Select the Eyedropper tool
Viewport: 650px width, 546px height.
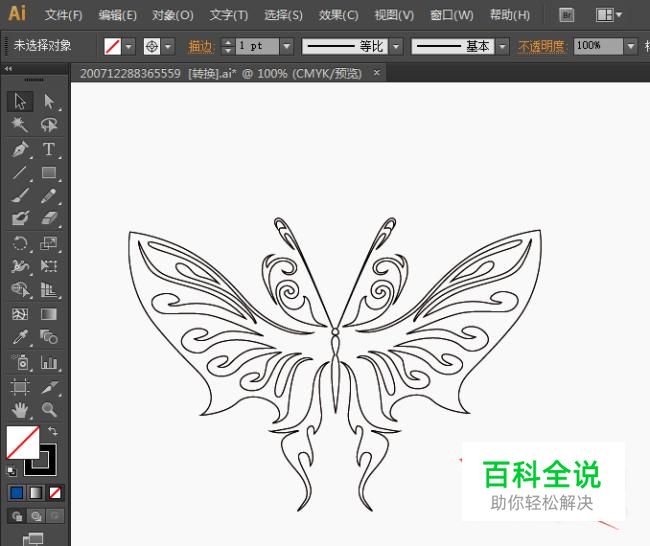tap(19, 338)
